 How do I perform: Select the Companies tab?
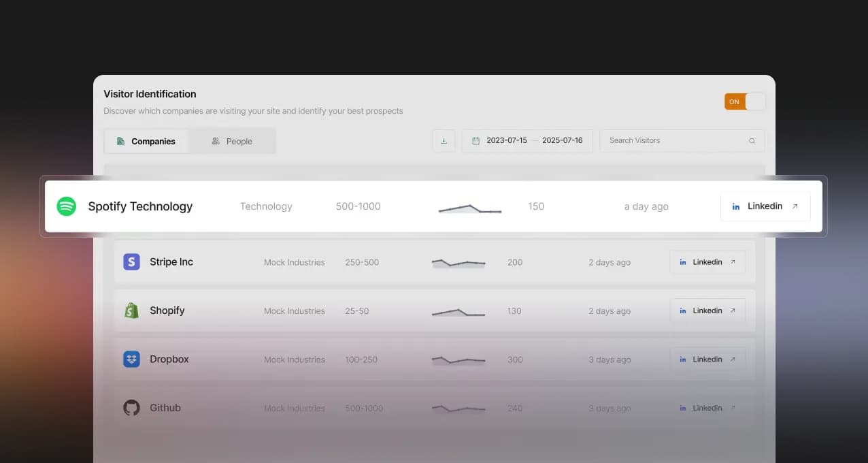(146, 141)
